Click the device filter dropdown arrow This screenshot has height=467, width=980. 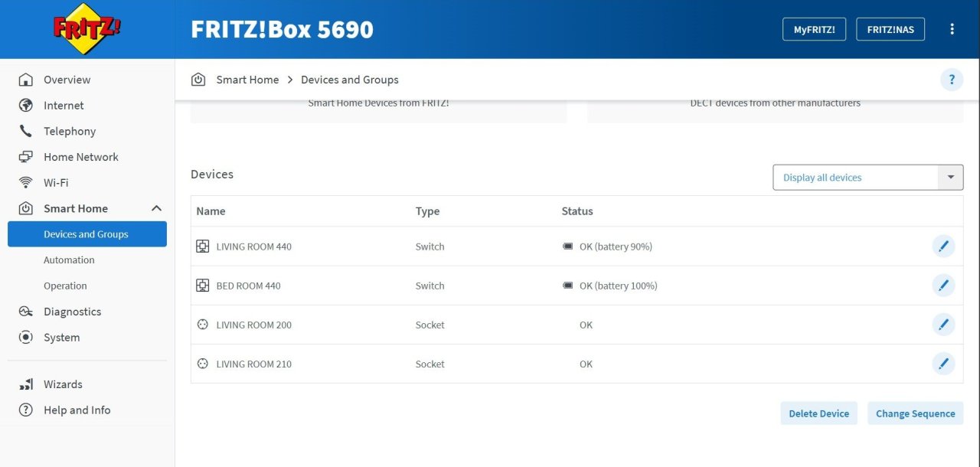point(950,178)
